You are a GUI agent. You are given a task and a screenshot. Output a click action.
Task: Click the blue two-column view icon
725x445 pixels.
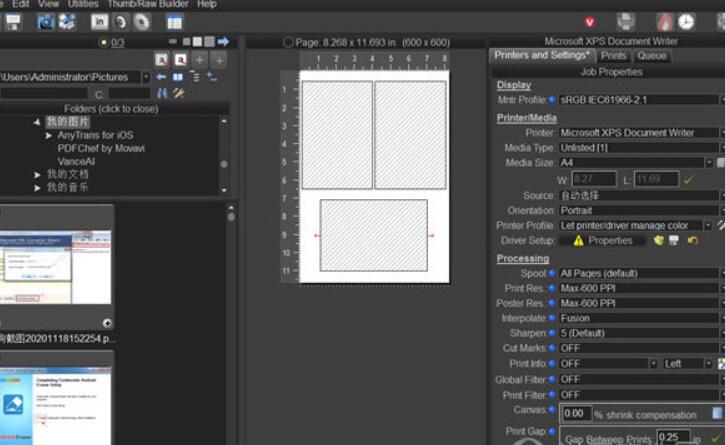[178, 77]
